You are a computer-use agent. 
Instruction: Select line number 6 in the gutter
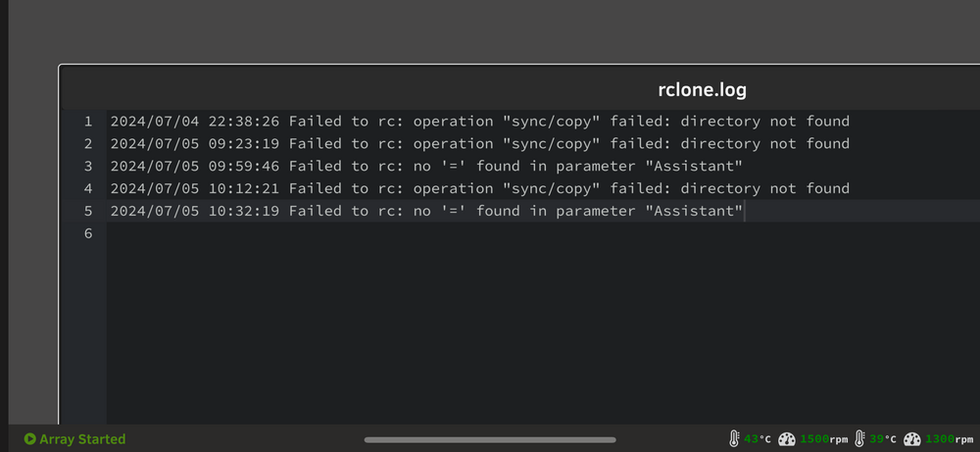[x=88, y=233]
